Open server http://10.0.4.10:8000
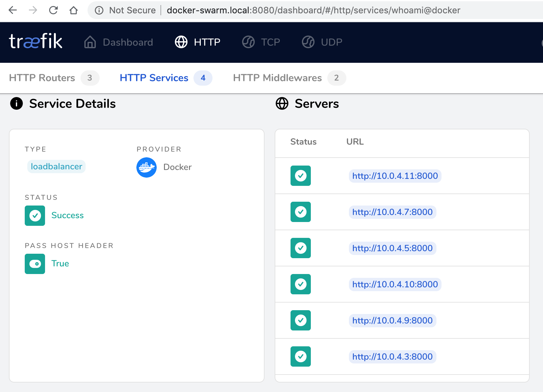 tap(395, 284)
